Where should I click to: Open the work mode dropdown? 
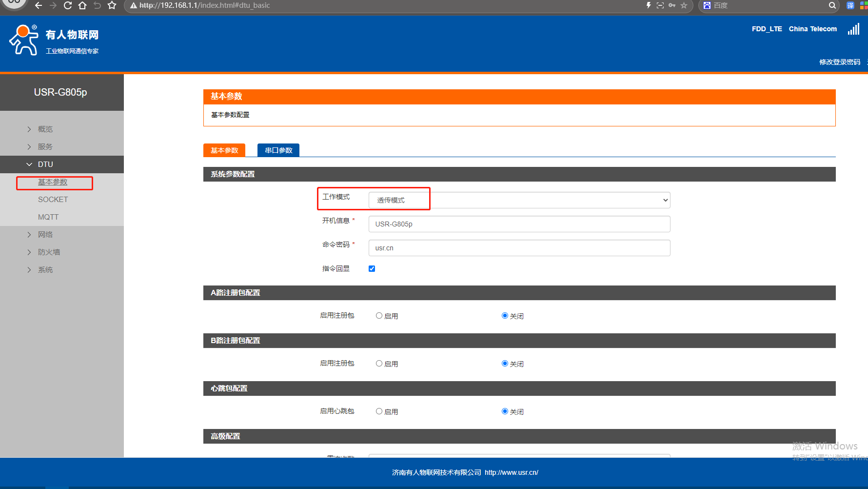[519, 200]
